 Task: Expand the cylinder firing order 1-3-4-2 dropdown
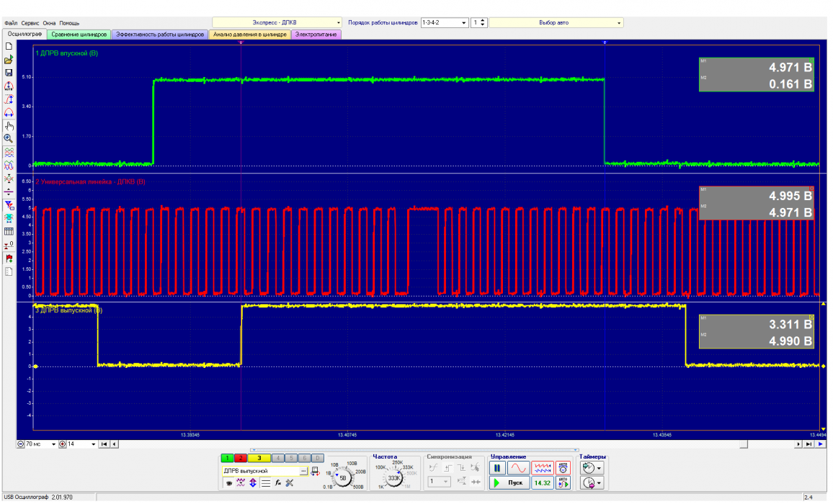pyautogui.click(x=463, y=22)
